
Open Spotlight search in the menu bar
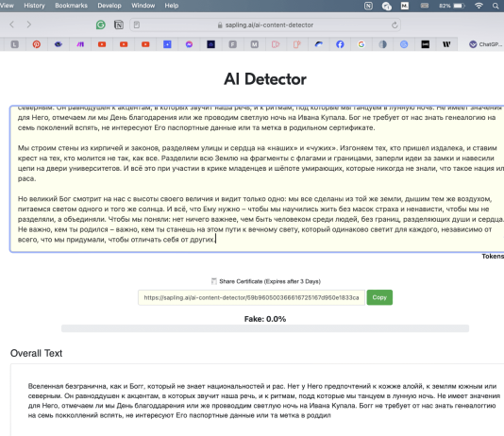click(496, 6)
